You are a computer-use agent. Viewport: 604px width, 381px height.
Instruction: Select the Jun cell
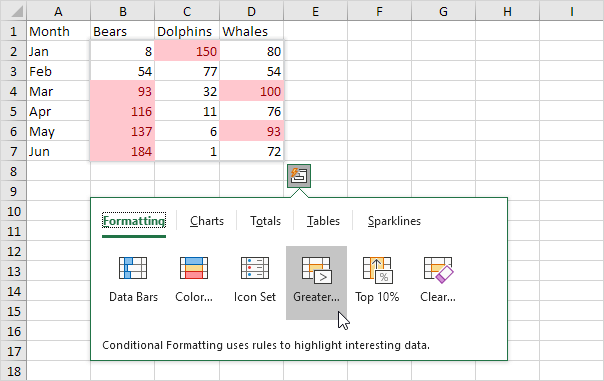(59, 151)
